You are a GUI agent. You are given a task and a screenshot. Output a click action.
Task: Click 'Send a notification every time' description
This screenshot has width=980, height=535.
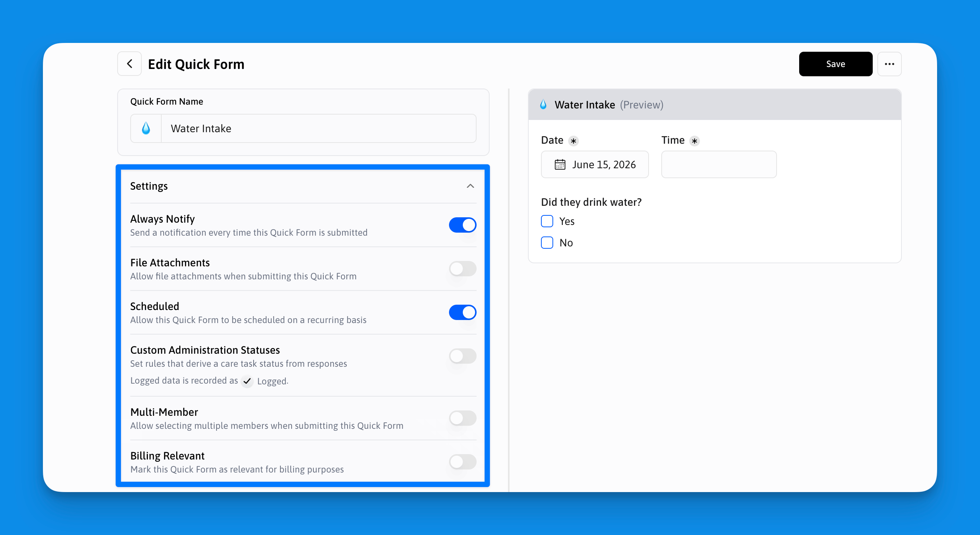[x=249, y=233]
